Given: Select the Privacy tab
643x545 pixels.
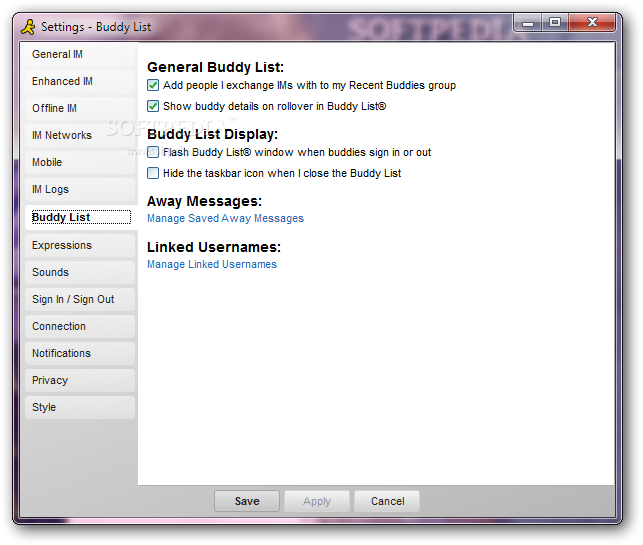Looking at the screenshot, I should click(x=80, y=381).
